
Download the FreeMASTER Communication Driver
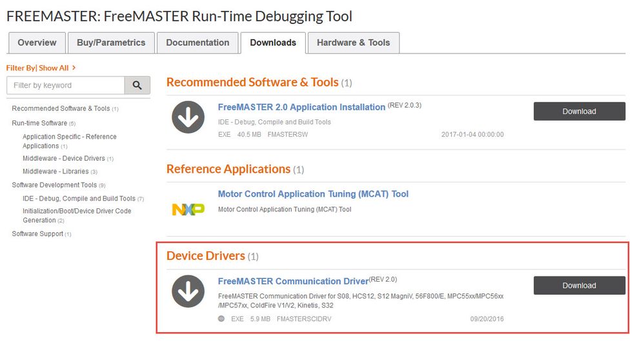tap(579, 286)
